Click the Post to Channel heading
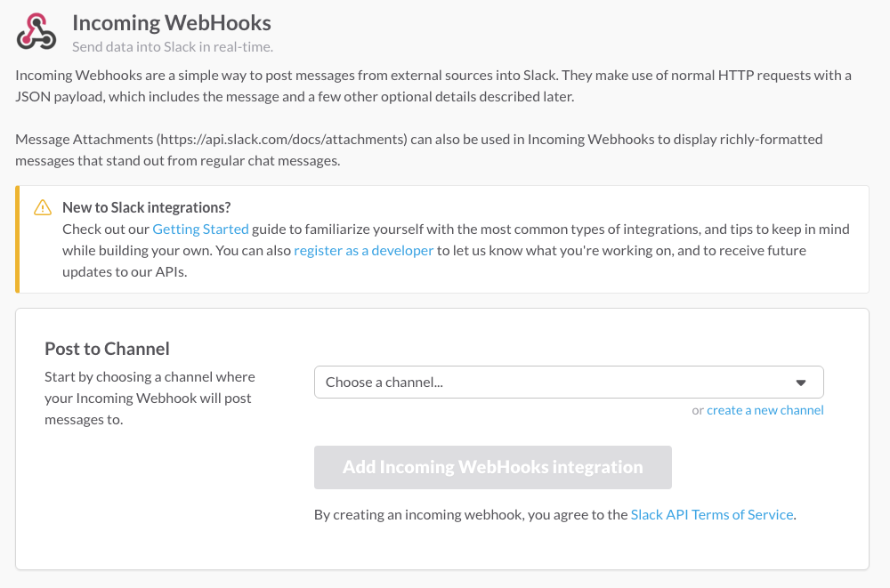This screenshot has width=890, height=588. point(107,349)
